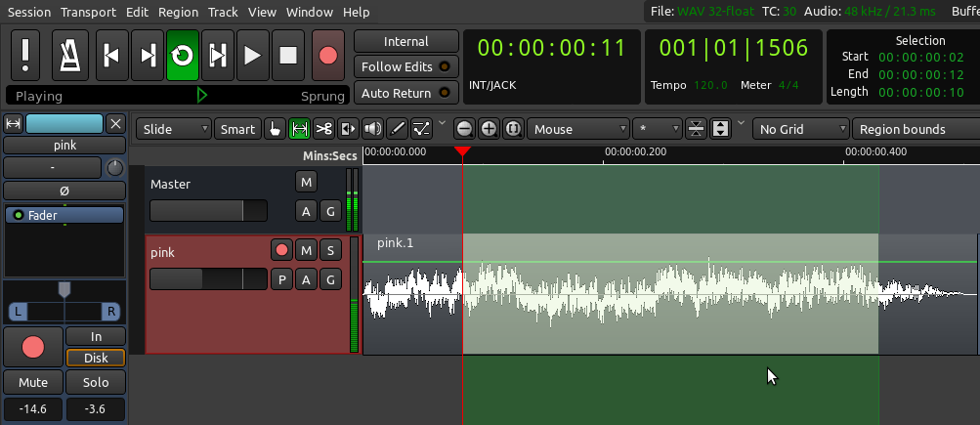Open the Region menu

178,12
